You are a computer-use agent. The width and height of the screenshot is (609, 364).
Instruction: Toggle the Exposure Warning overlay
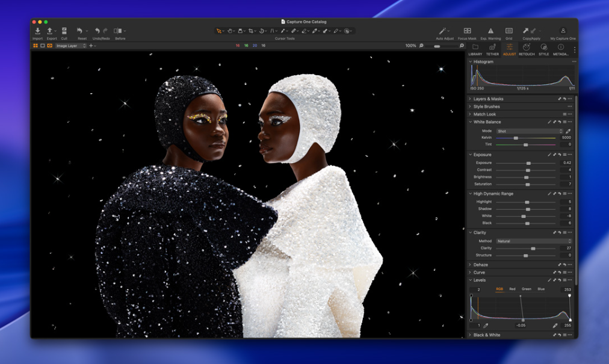(490, 31)
